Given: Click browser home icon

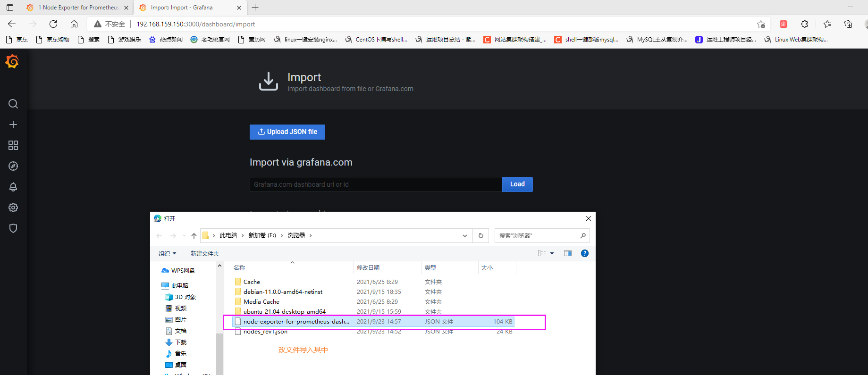Looking at the screenshot, I should click(x=74, y=24).
